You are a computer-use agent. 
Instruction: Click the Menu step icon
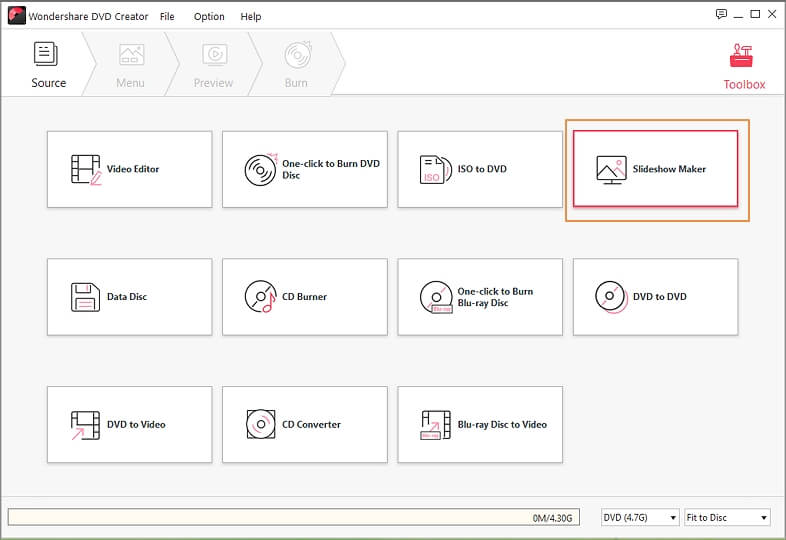point(131,55)
